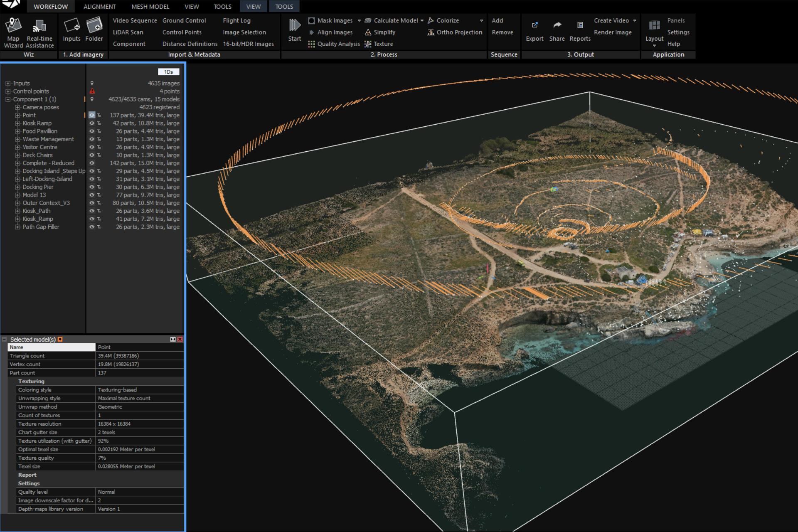Toggle eye icon for Docking Pier

pyautogui.click(x=92, y=187)
